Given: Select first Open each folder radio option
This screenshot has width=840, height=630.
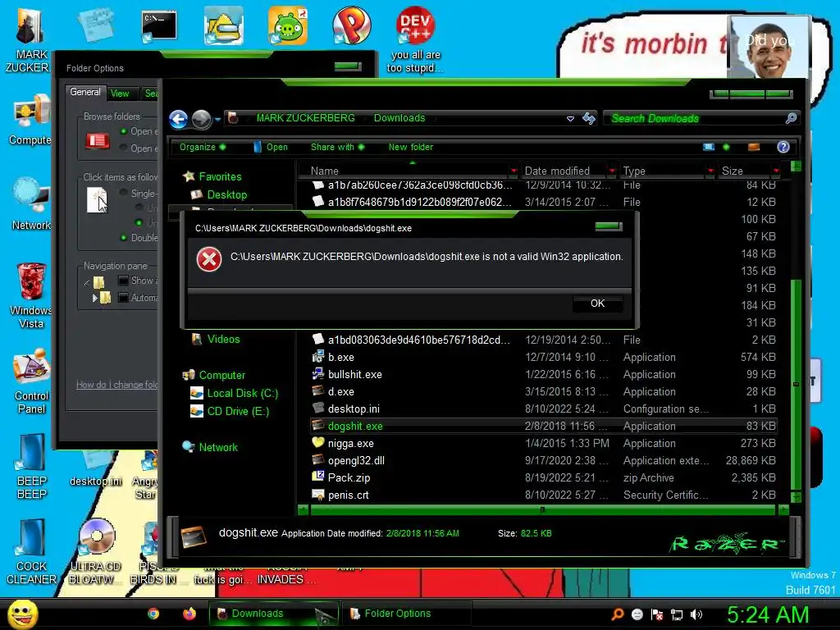Looking at the screenshot, I should [x=124, y=131].
